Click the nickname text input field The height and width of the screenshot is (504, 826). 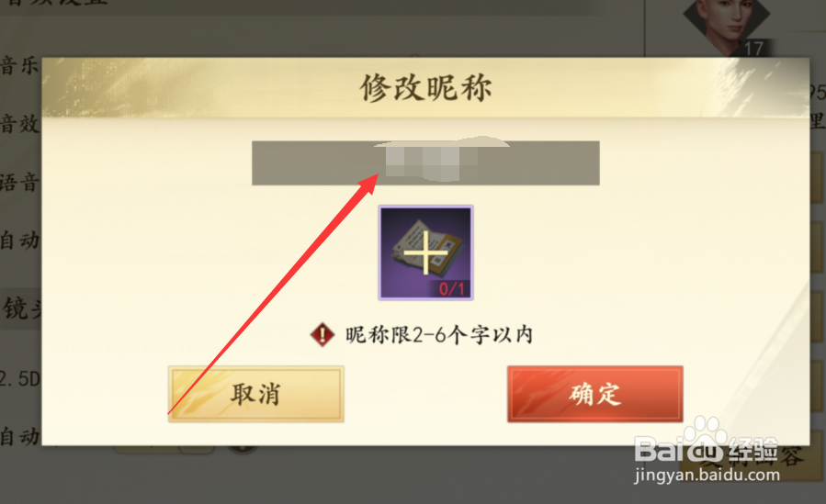(x=425, y=163)
